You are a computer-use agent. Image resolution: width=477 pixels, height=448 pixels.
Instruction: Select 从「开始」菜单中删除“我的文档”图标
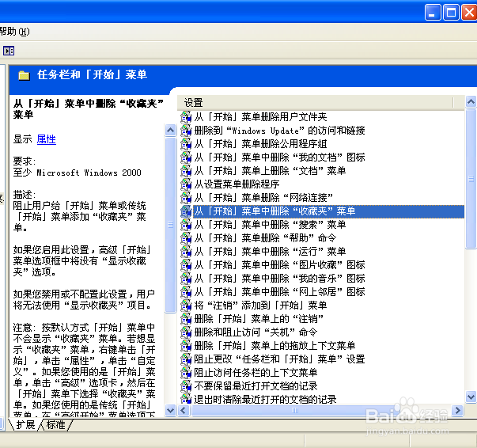279,158
